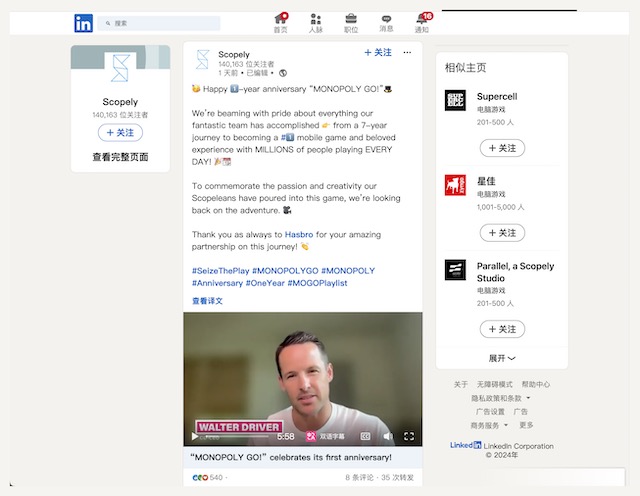This screenshot has height=496, width=640.
Task: Open hashtag #MOGOPlaylist
Action: point(318,283)
